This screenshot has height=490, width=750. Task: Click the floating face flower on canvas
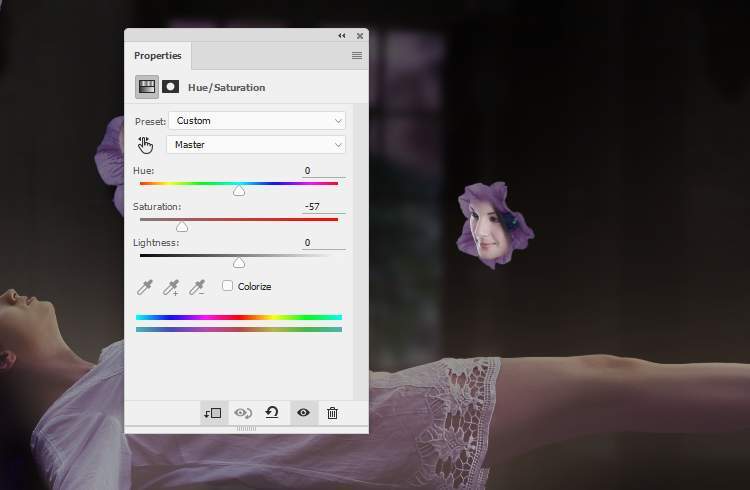(x=495, y=225)
